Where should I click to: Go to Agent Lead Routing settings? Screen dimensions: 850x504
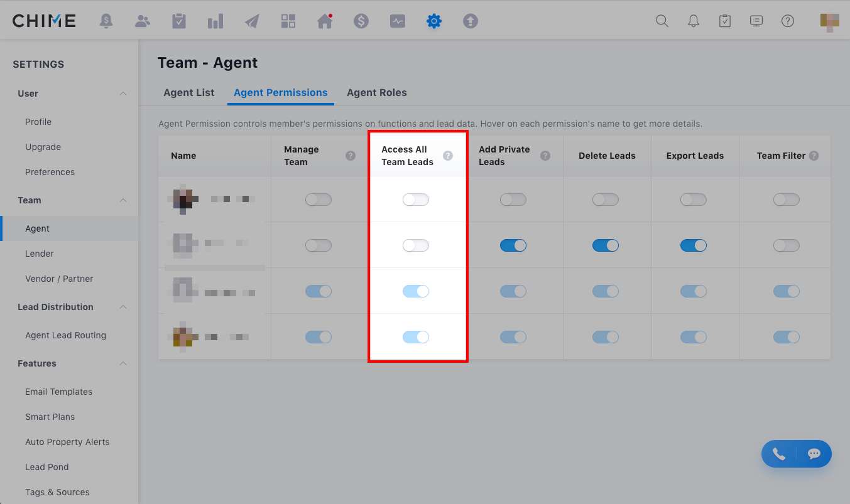pos(65,335)
